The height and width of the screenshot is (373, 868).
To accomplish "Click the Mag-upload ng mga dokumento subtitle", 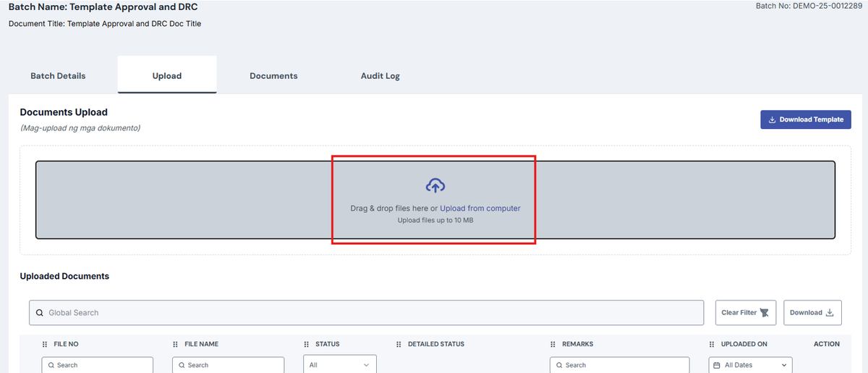I will click(80, 128).
